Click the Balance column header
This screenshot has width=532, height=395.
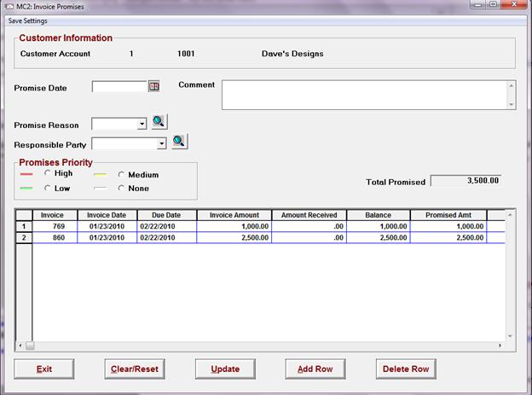coord(379,215)
